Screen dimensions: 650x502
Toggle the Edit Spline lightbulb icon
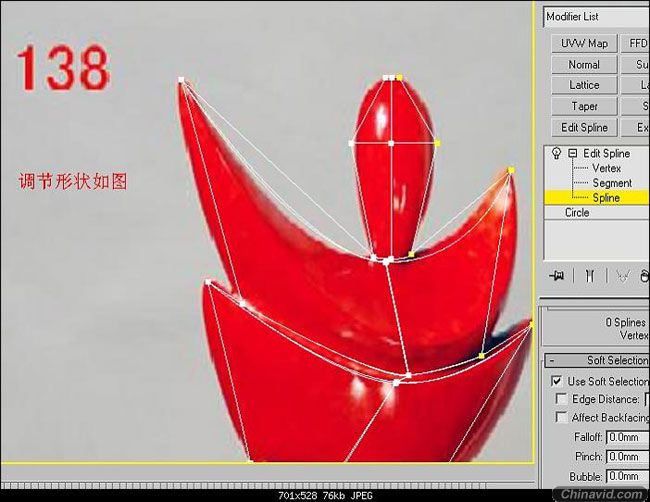(x=557, y=153)
